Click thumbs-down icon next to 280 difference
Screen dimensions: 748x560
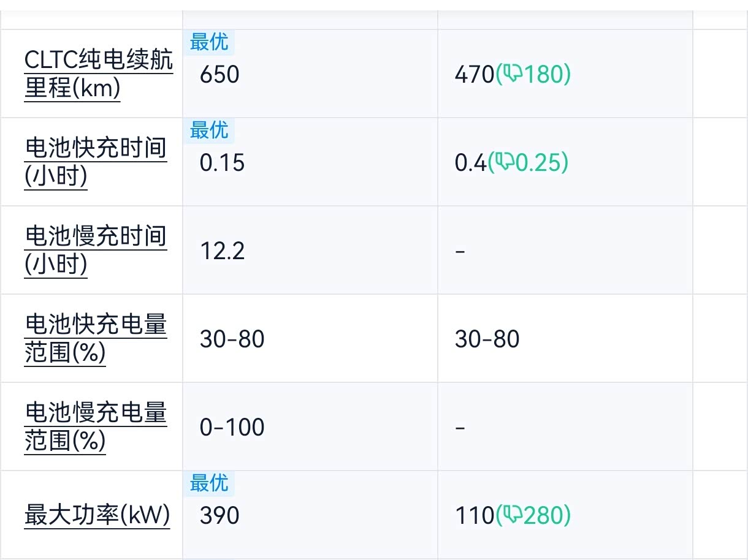click(509, 515)
